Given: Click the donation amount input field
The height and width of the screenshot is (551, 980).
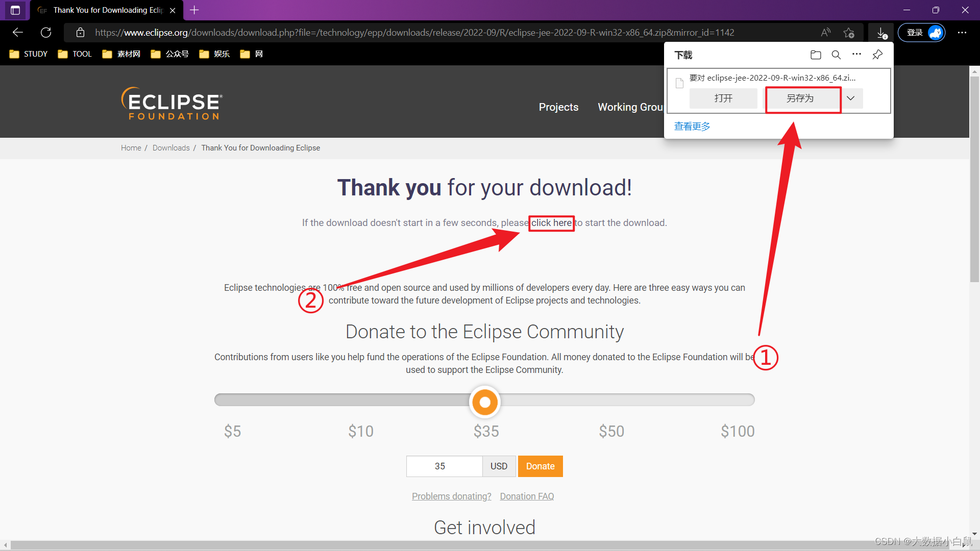Looking at the screenshot, I should (x=444, y=466).
